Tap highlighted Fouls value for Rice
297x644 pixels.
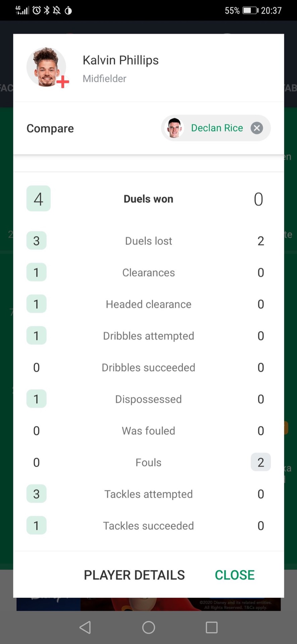[x=261, y=462]
